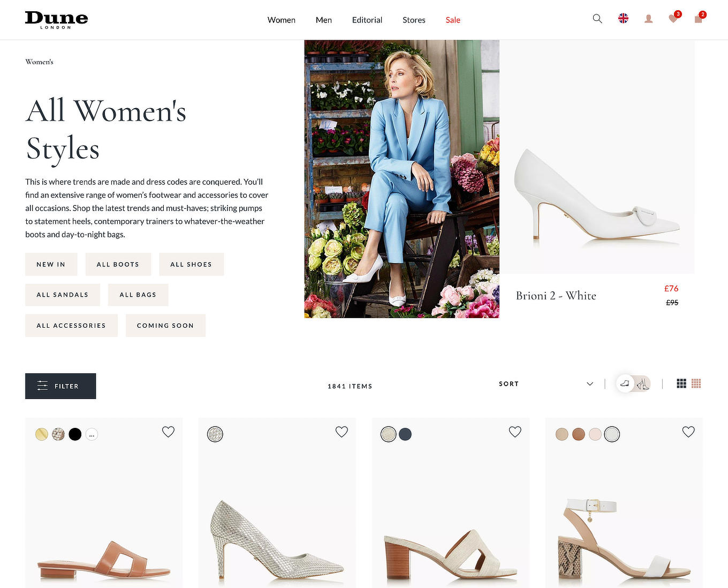Open the shopping bag with 2 items
The width and height of the screenshot is (728, 588).
point(697,19)
